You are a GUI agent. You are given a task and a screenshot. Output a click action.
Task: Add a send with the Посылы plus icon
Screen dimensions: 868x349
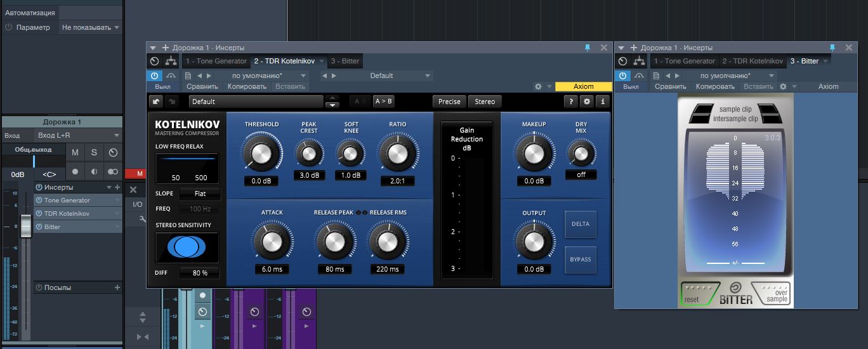click(x=117, y=287)
